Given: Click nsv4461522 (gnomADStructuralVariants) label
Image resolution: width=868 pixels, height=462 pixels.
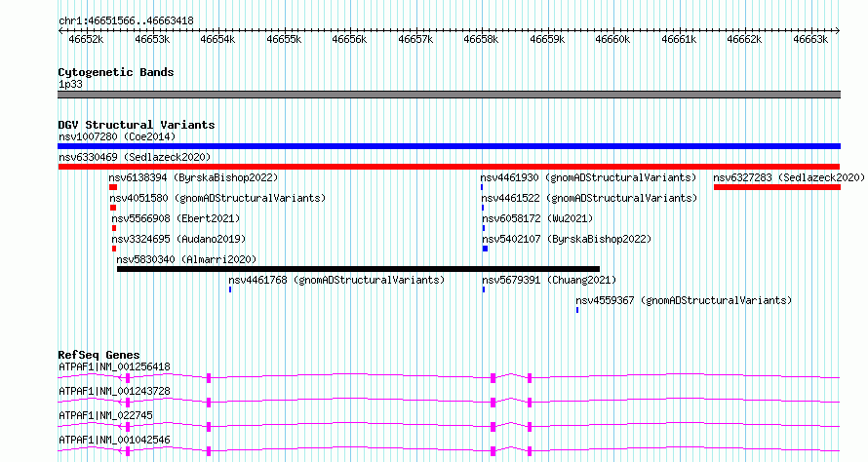Looking at the screenshot, I should (589, 198).
